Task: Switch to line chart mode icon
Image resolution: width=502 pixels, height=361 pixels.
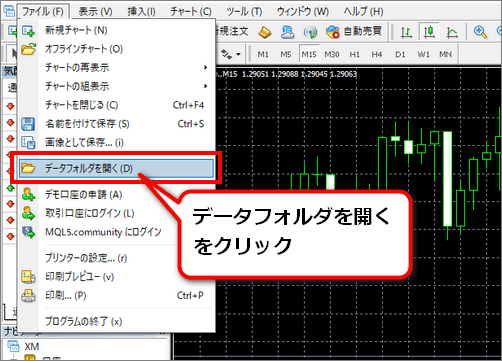Action: click(x=452, y=32)
